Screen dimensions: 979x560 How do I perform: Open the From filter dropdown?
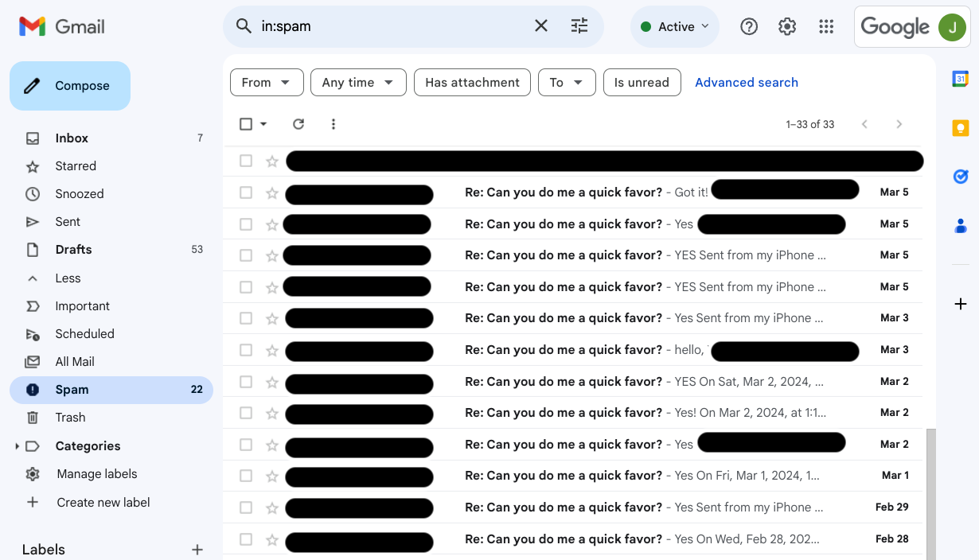pyautogui.click(x=267, y=82)
